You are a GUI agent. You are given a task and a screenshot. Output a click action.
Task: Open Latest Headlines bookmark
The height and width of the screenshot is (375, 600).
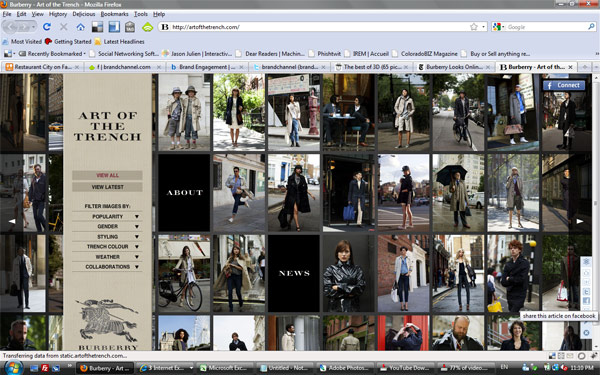(x=119, y=41)
